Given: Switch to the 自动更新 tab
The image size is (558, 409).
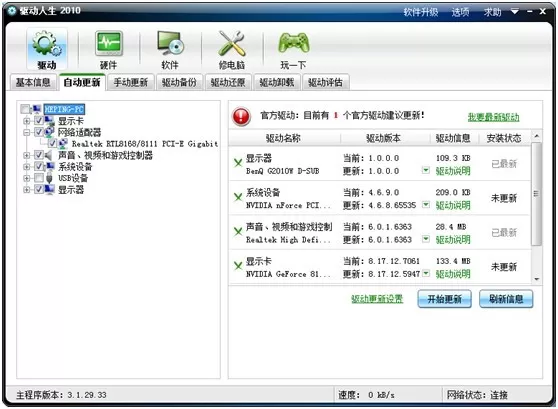Looking at the screenshot, I should click(x=82, y=82).
